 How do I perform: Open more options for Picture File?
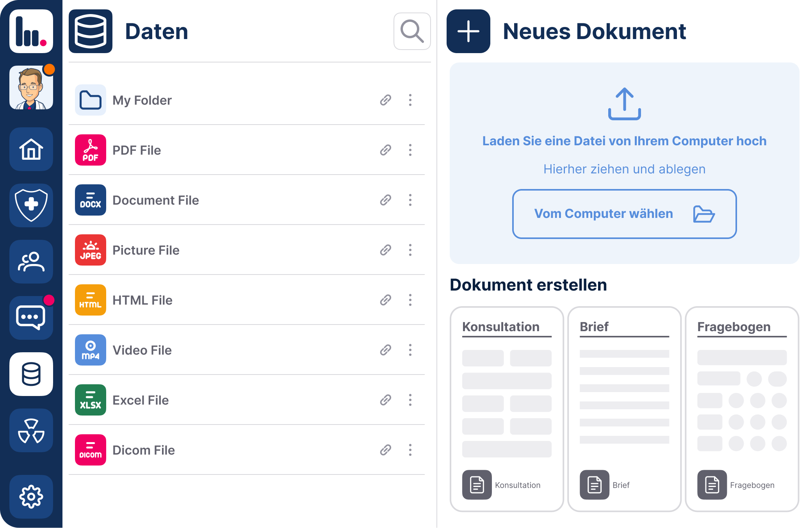(410, 250)
